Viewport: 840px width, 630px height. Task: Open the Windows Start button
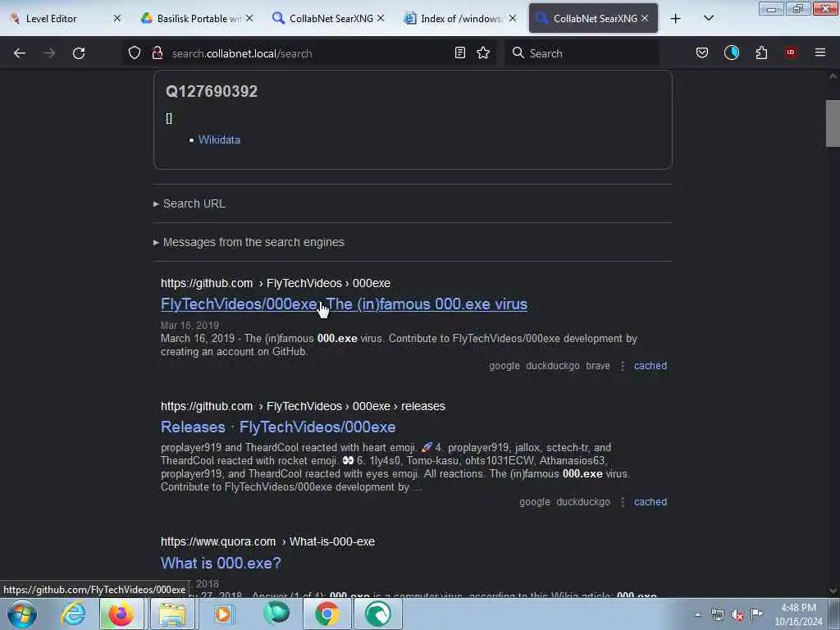(22, 614)
